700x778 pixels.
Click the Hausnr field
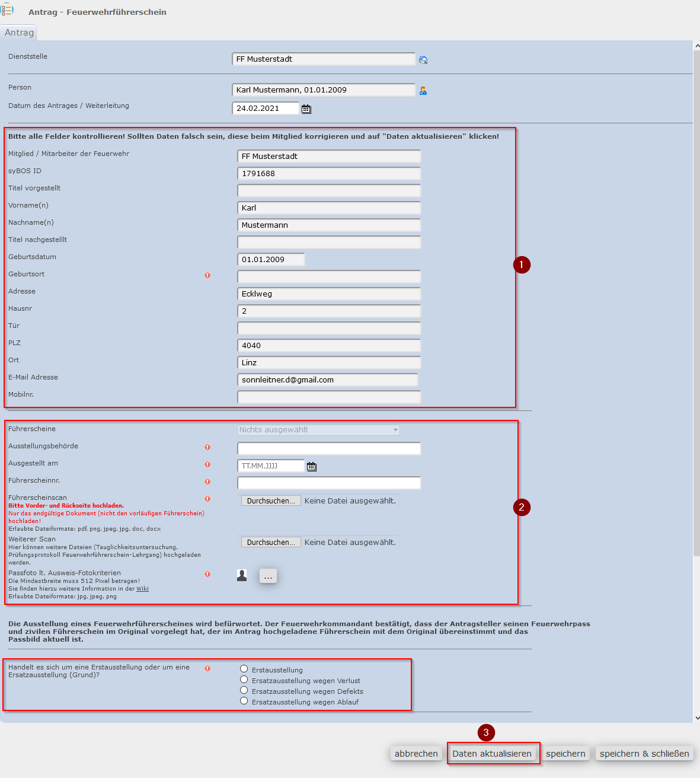329,311
